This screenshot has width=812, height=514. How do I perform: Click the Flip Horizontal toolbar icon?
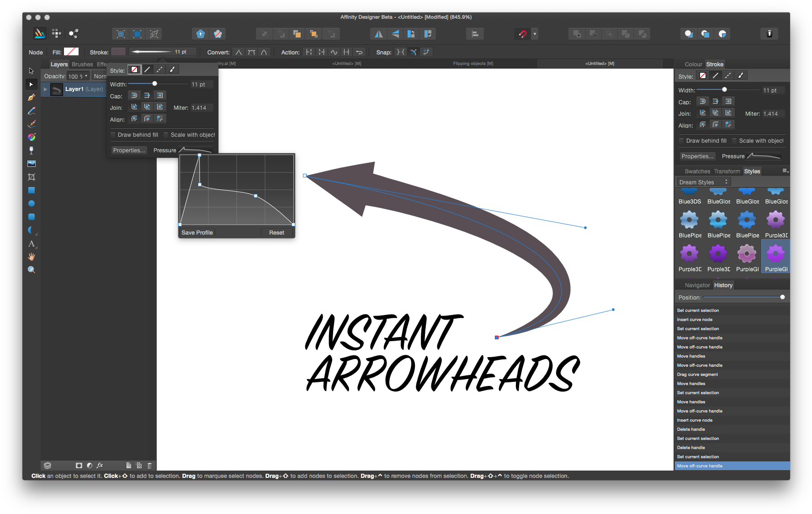(378, 34)
